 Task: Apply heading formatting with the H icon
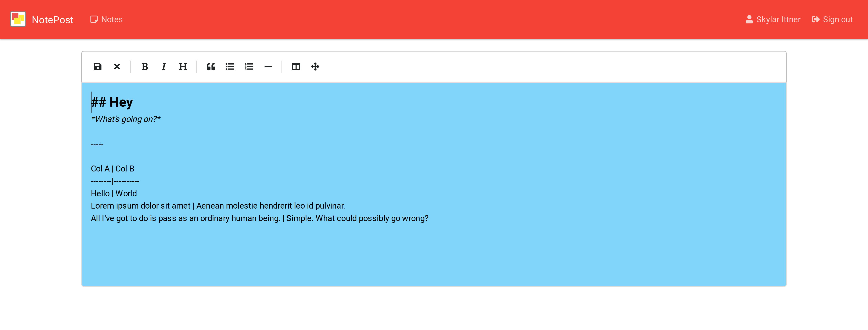(x=183, y=67)
